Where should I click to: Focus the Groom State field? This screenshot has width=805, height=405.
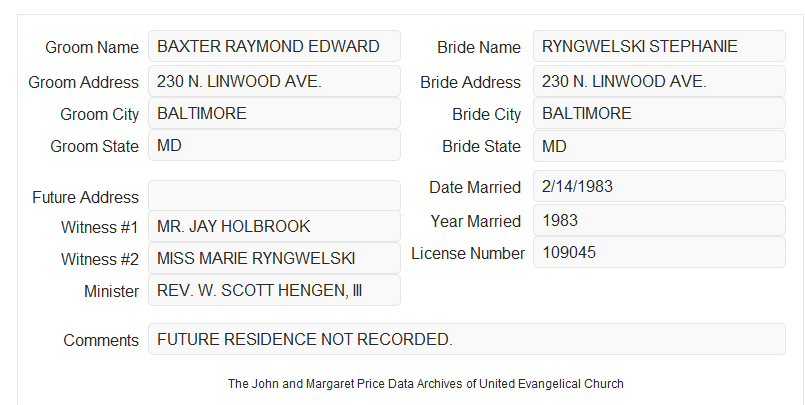(x=274, y=145)
